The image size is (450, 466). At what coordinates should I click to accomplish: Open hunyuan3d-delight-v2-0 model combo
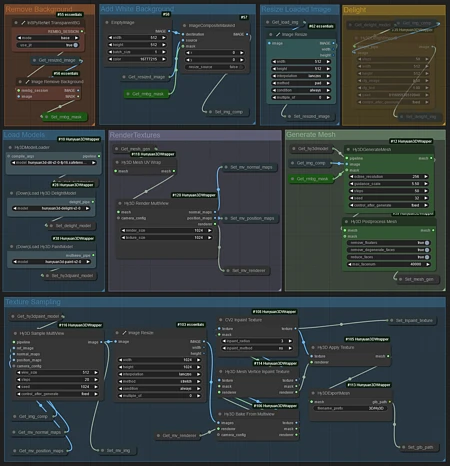tap(51, 208)
